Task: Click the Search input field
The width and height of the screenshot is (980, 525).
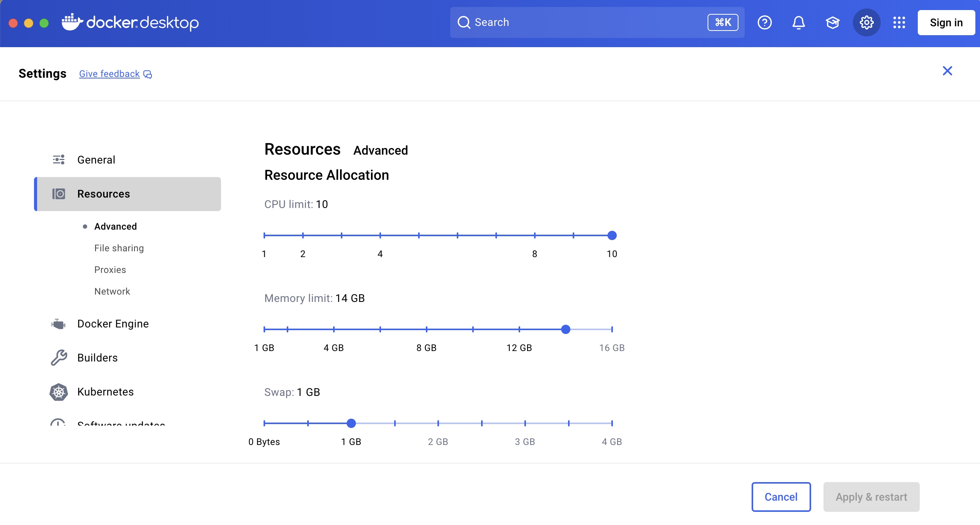Action: pos(580,22)
